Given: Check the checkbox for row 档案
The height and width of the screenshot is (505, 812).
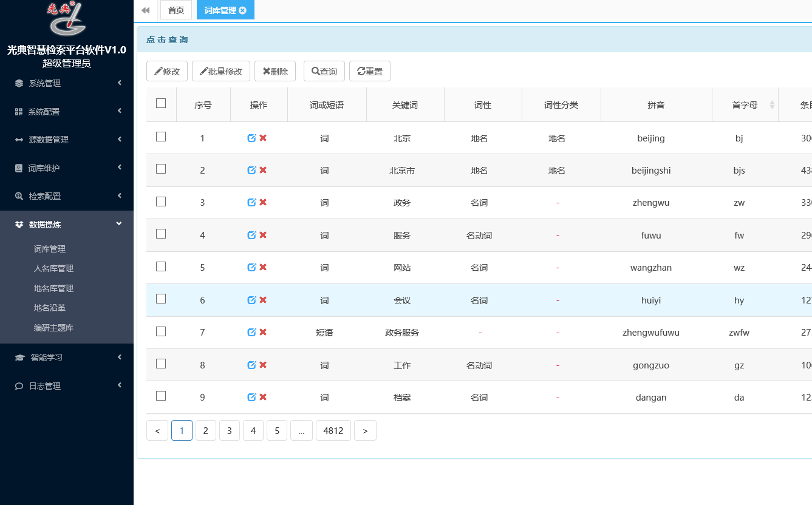Looking at the screenshot, I should pos(161,396).
